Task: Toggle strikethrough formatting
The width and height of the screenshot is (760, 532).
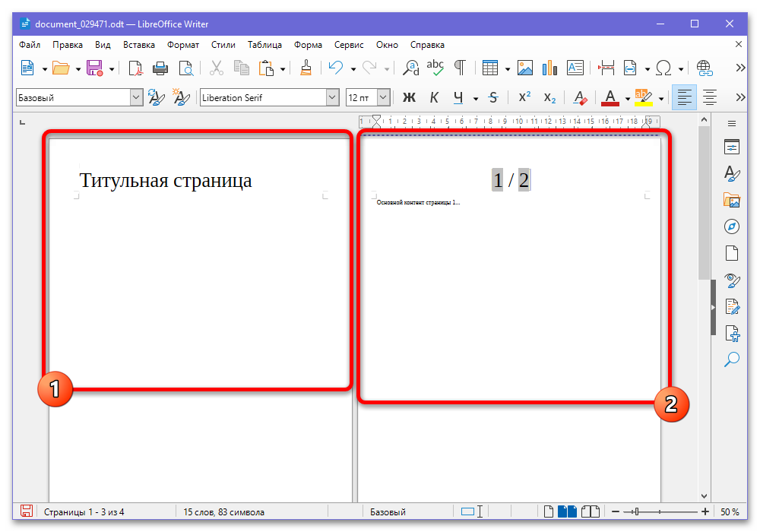Action: [493, 98]
